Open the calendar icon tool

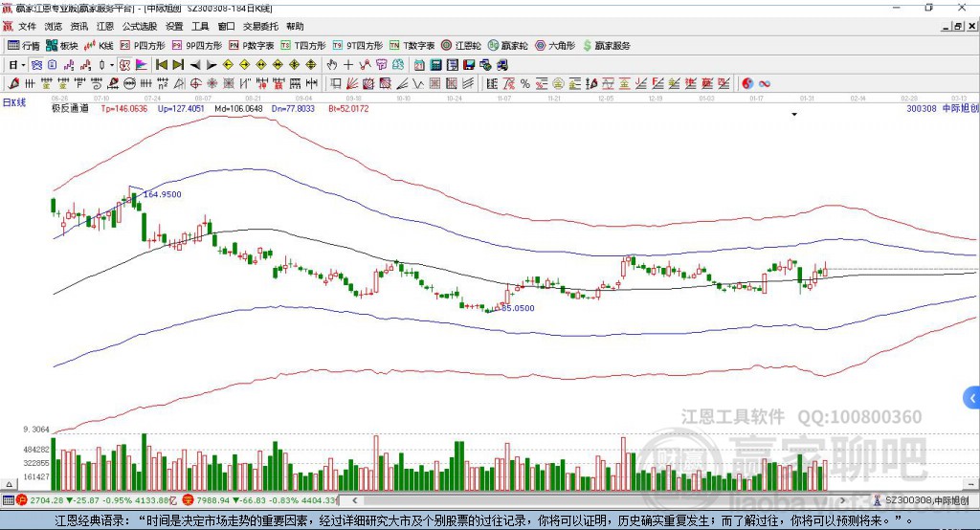click(x=419, y=65)
